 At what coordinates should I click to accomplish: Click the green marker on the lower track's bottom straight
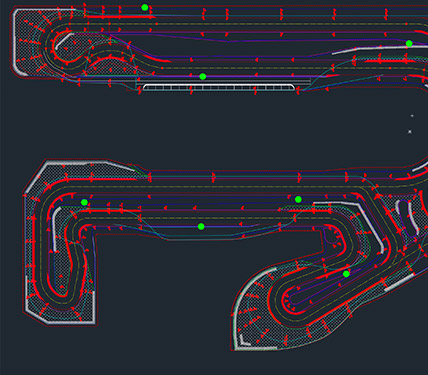click(201, 227)
